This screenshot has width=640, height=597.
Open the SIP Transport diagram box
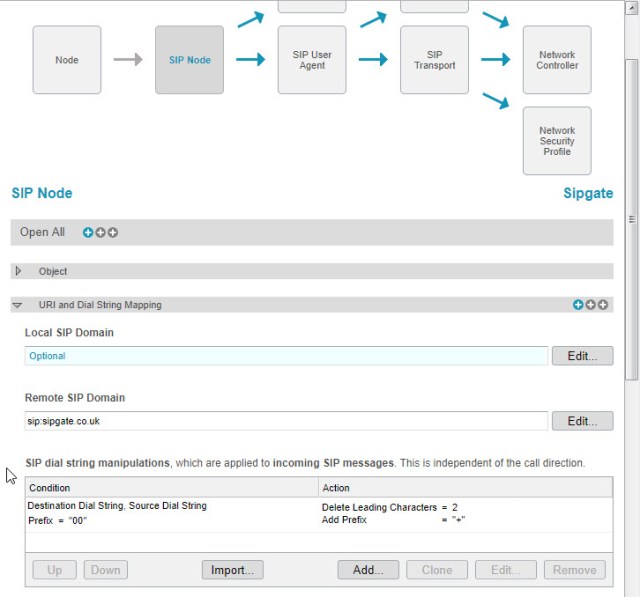(434, 60)
